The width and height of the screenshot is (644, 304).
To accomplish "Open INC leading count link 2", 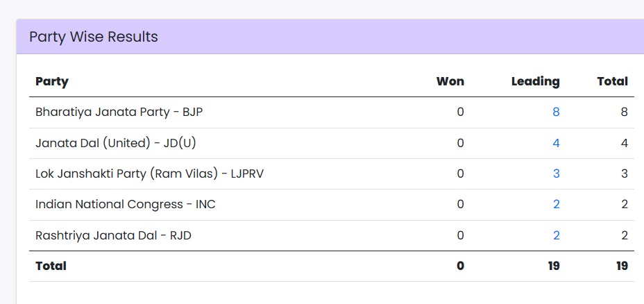I will click(556, 204).
